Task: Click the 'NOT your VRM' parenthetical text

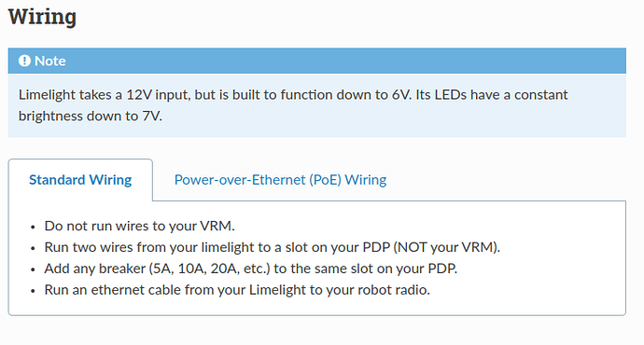Action: pos(446,247)
